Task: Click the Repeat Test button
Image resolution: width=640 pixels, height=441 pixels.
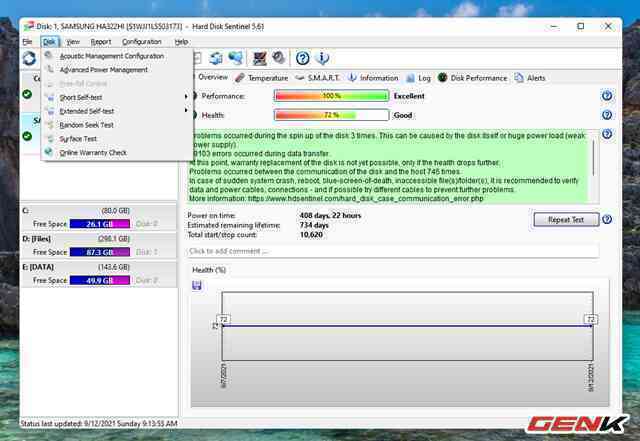Action: (566, 220)
